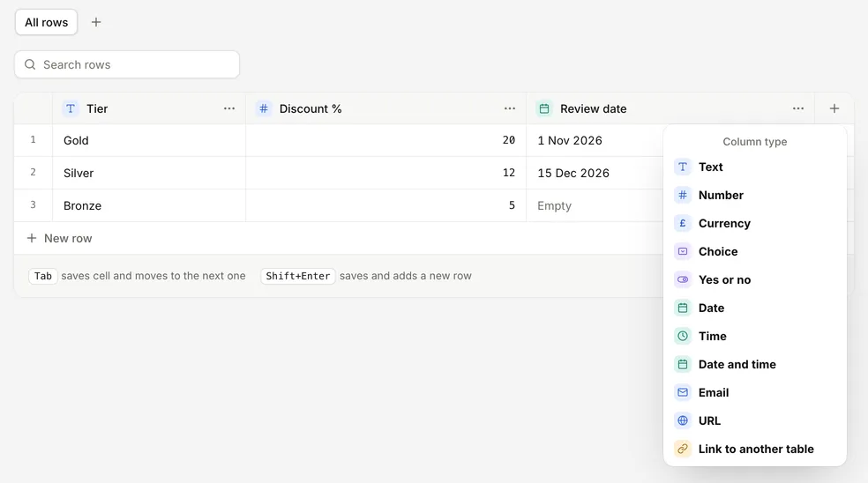Viewport: 868px width, 483px height.
Task: Click the Time clock icon in the menu
Action: (683, 337)
